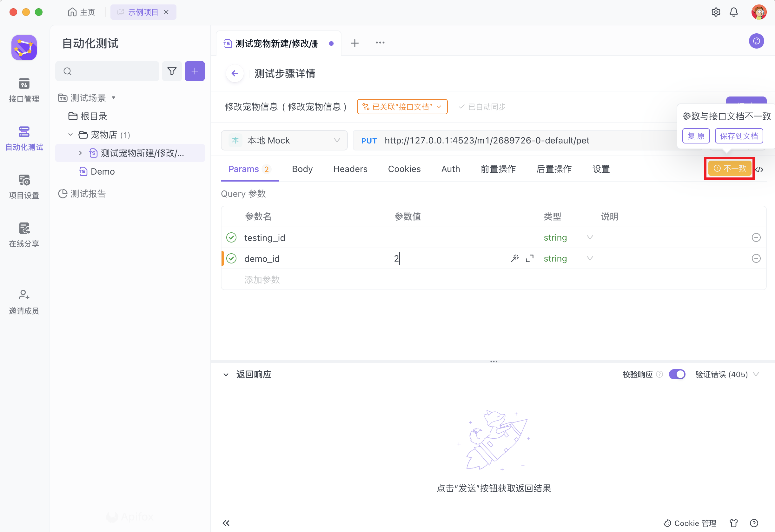
Task: Switch to the Body tab
Action: click(x=302, y=169)
